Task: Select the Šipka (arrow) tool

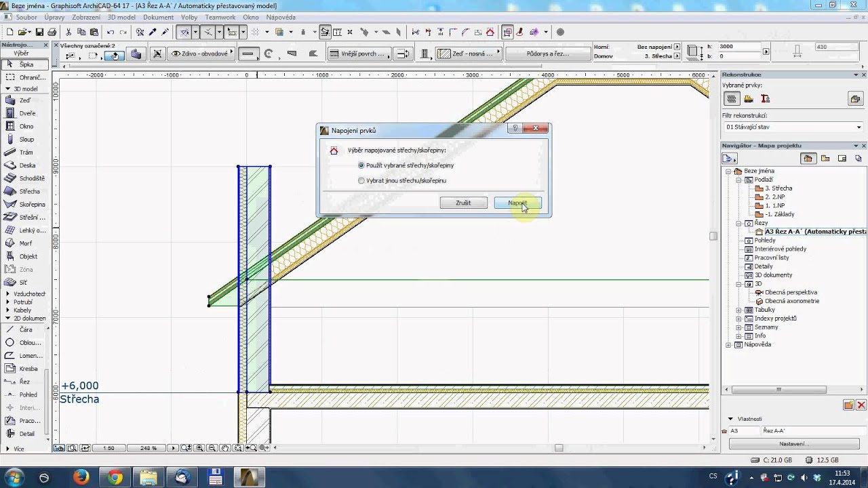Action: [24, 64]
